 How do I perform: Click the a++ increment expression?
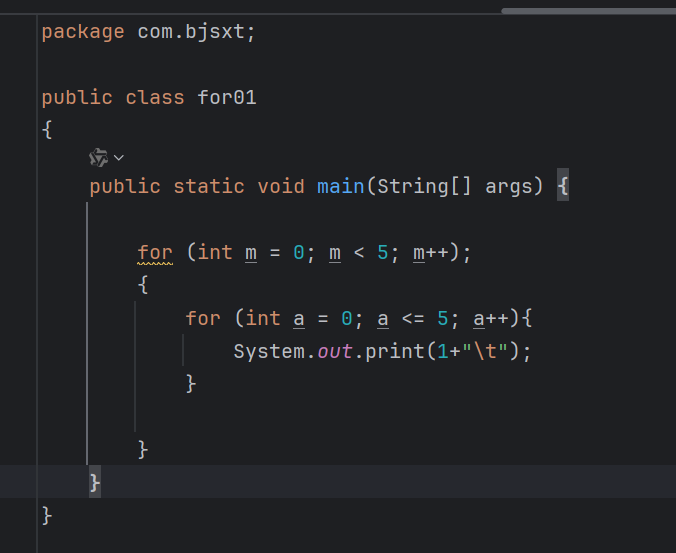tap(491, 318)
